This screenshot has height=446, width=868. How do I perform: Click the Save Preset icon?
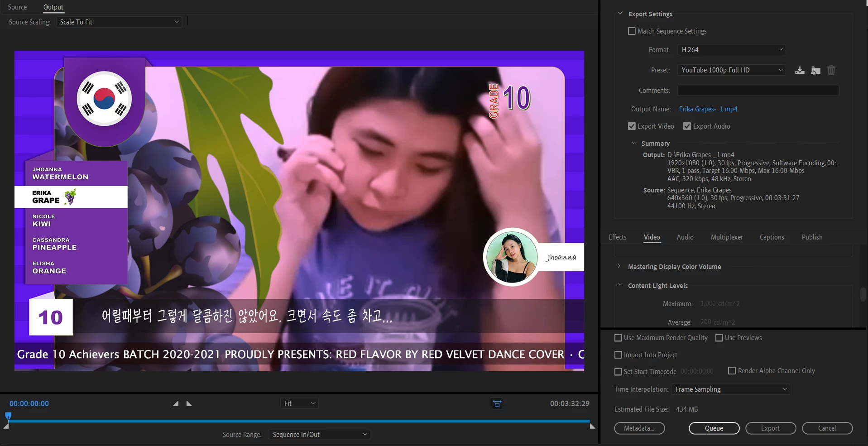[800, 70]
